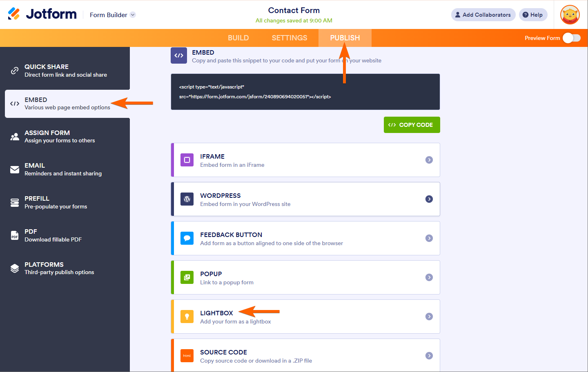Screen dimensions: 588x372
Task: Switch to the BUILD tab
Action: point(238,38)
